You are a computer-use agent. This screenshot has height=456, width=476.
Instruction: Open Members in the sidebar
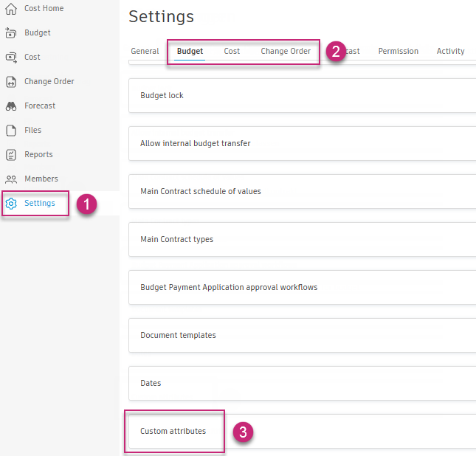click(x=41, y=179)
